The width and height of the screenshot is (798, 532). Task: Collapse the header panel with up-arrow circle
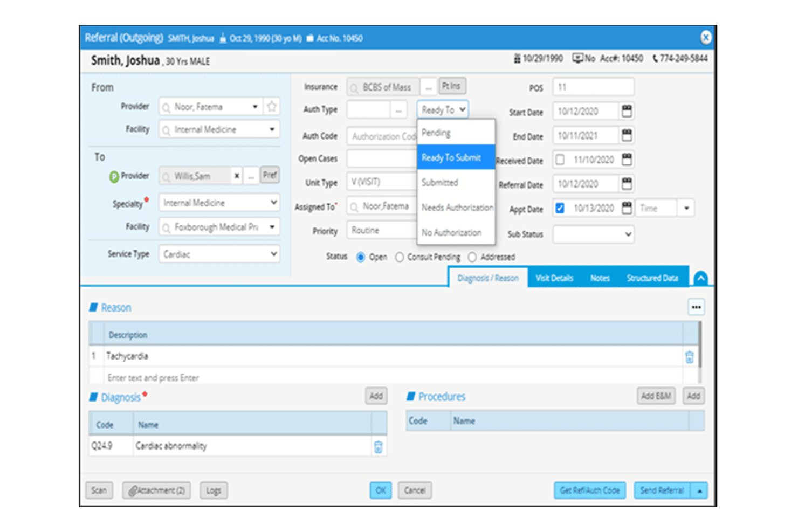[x=700, y=278]
